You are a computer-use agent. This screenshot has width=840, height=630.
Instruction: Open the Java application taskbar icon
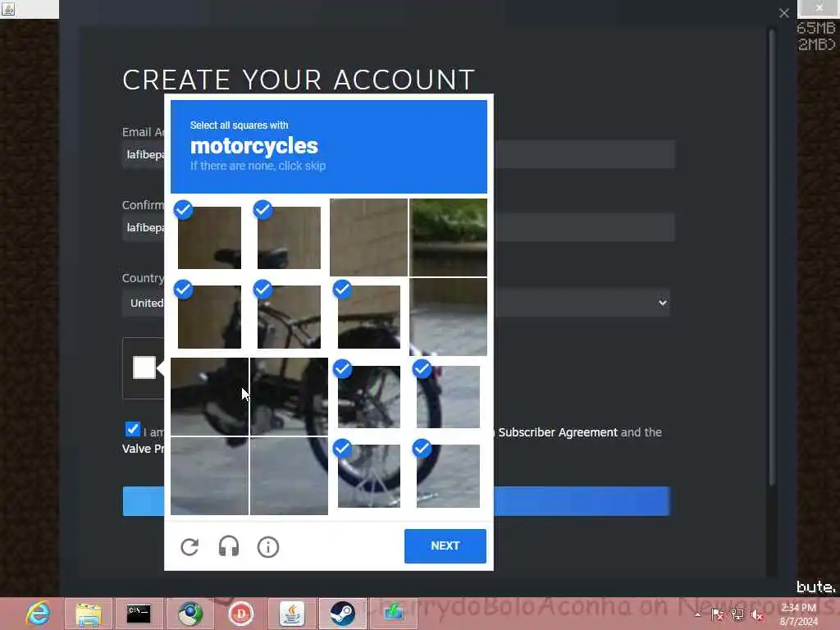point(291,614)
